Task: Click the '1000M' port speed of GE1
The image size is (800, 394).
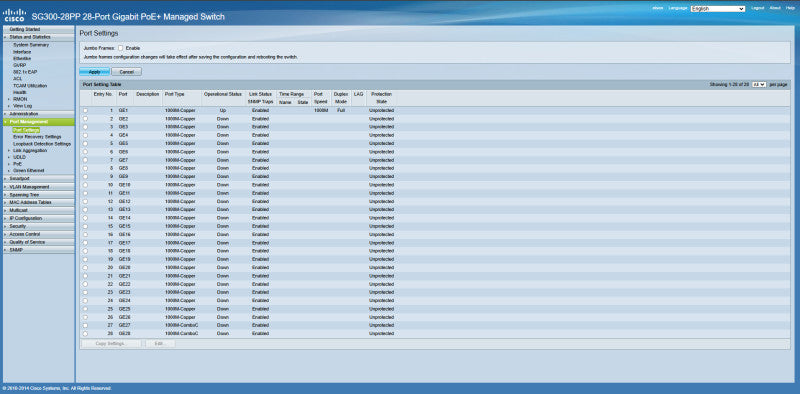Action: [x=320, y=110]
